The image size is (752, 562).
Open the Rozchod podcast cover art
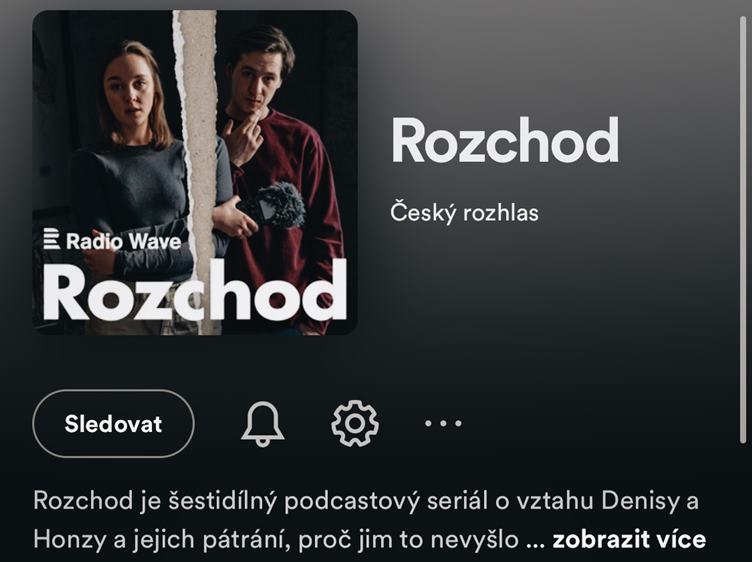coord(195,173)
